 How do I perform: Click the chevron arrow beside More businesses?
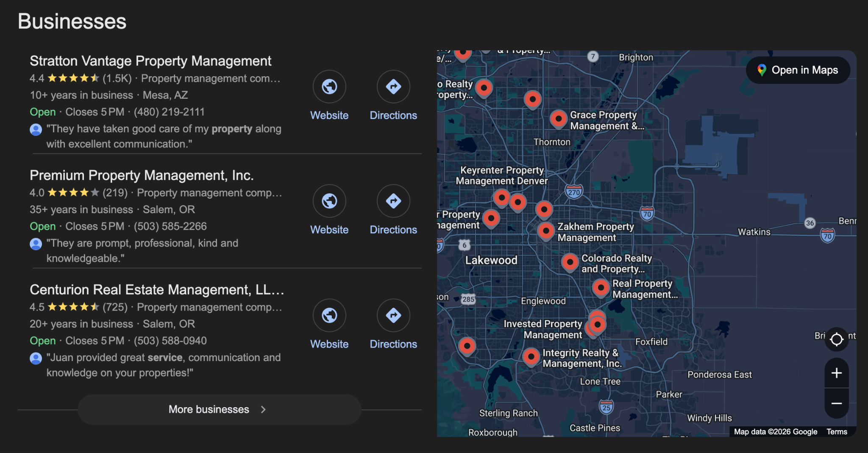[263, 409]
